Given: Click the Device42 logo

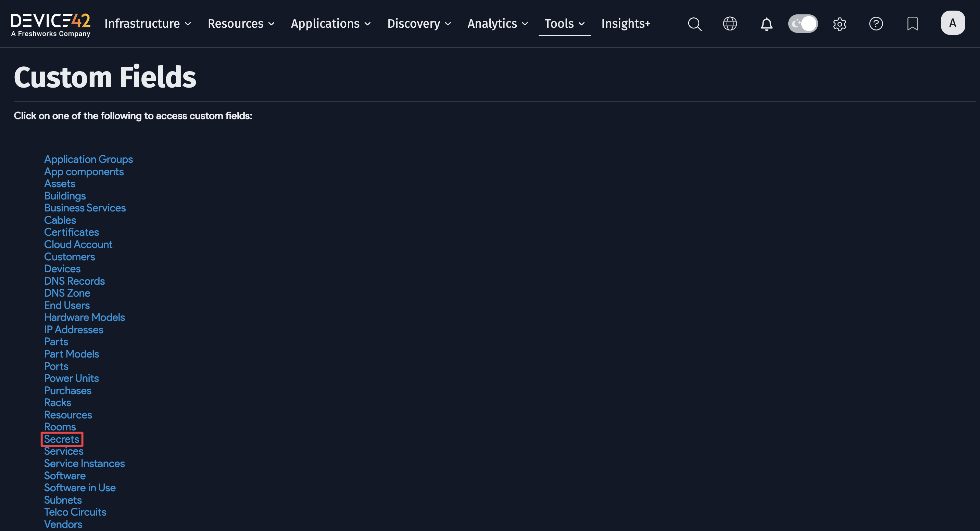Looking at the screenshot, I should coord(50,24).
